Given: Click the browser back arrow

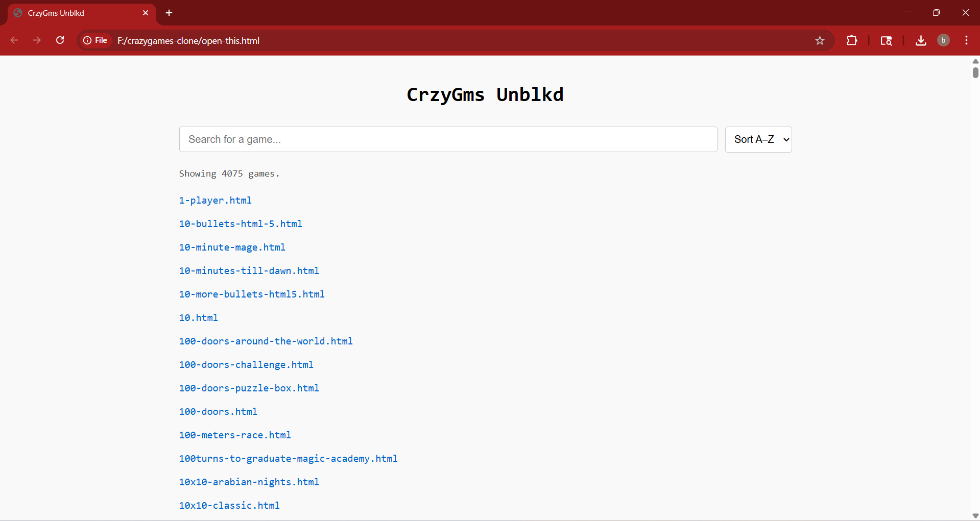Looking at the screenshot, I should click(x=14, y=40).
